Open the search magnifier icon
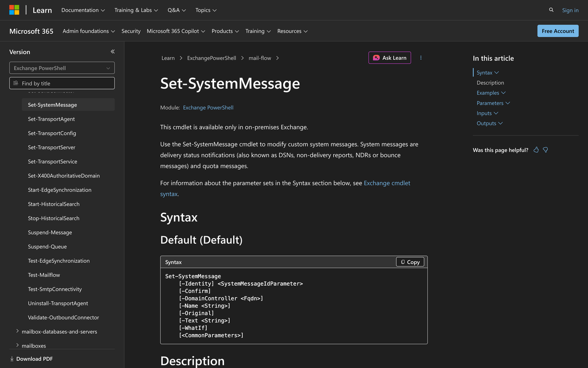 551,10
